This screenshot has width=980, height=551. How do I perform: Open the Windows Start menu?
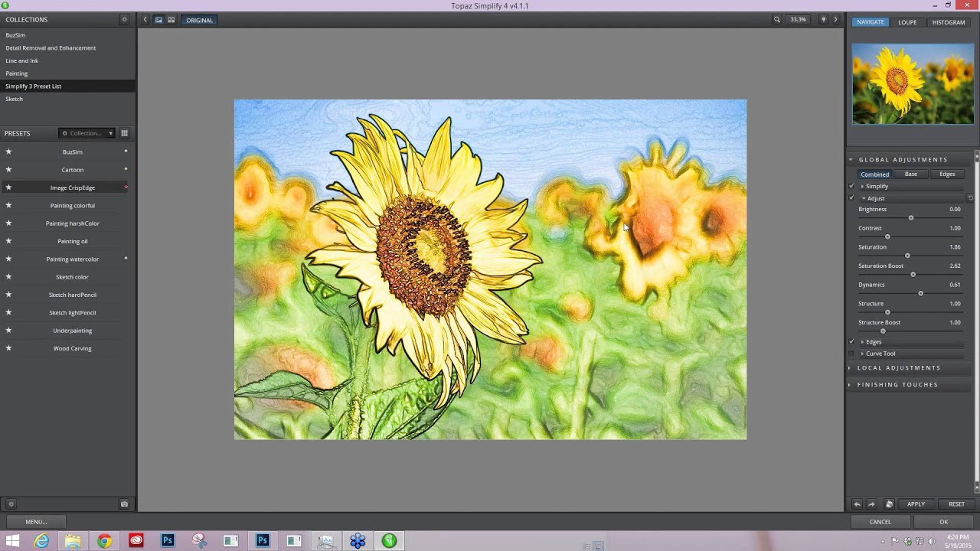pyautogui.click(x=12, y=541)
